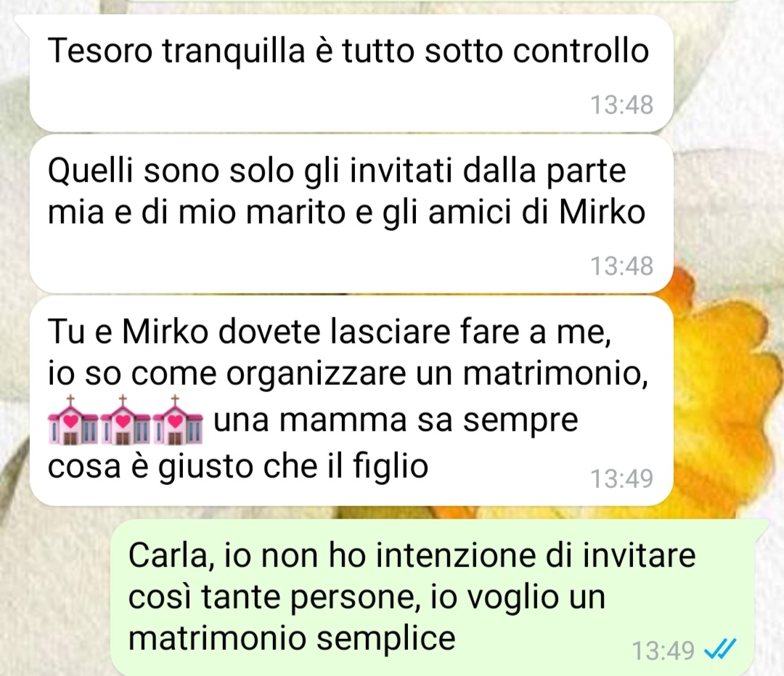
Task: Tap 'organizzare un matrimonio' text
Action: [437, 375]
